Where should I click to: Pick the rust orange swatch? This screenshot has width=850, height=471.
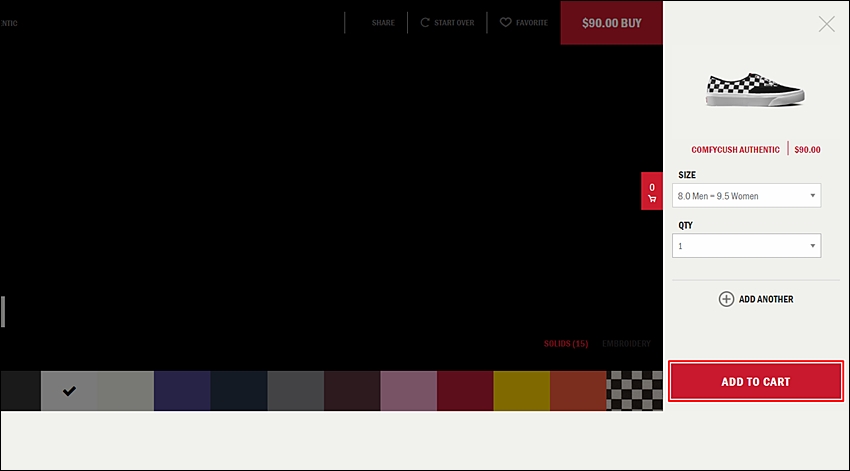(578, 391)
